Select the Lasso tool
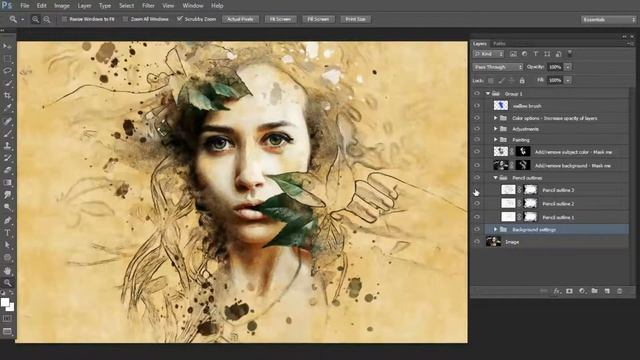640x360 pixels. click(x=7, y=71)
